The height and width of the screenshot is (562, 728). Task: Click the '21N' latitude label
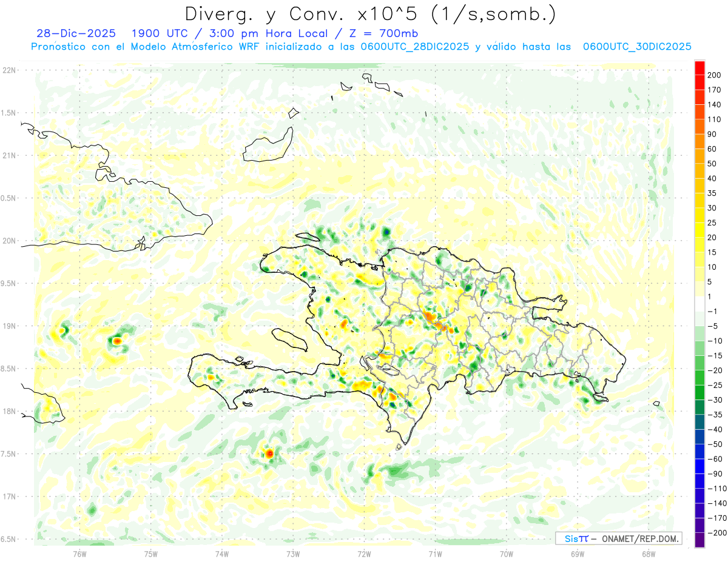8,156
